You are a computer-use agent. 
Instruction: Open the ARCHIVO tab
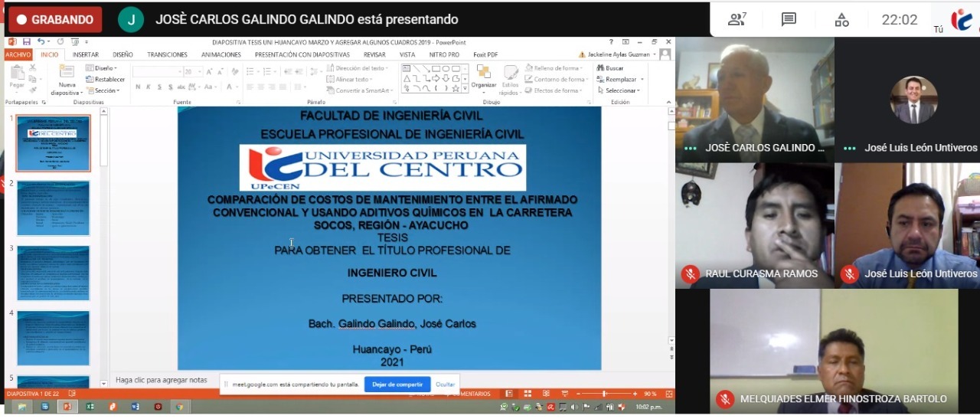(18, 55)
